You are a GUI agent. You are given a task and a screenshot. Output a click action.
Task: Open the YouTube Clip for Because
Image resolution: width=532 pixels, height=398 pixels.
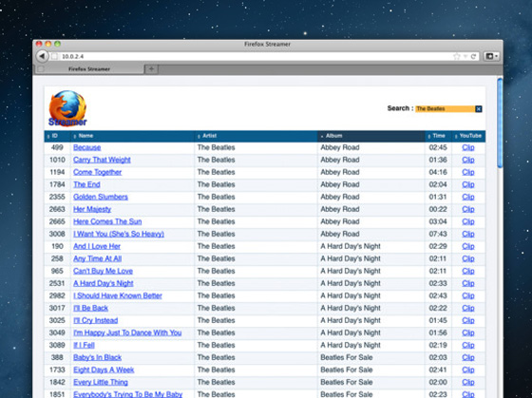coord(467,147)
